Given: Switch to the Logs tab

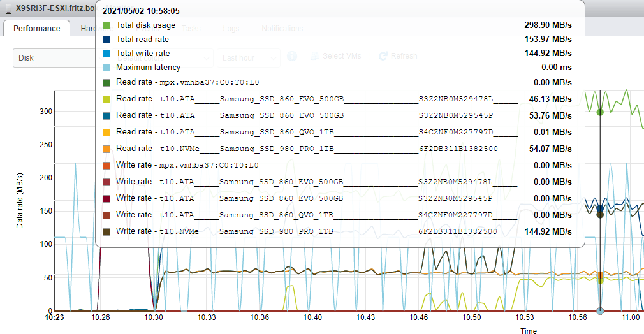Looking at the screenshot, I should point(231,28).
